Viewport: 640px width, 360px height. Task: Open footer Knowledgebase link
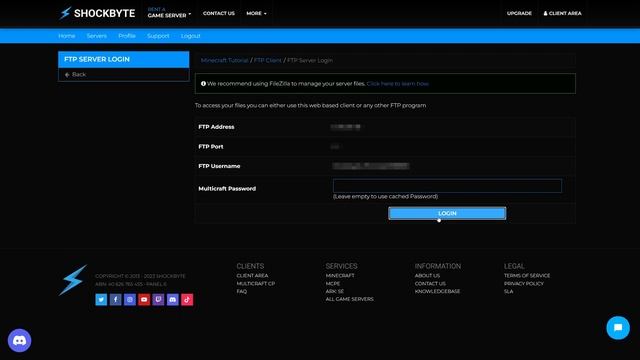point(438,291)
